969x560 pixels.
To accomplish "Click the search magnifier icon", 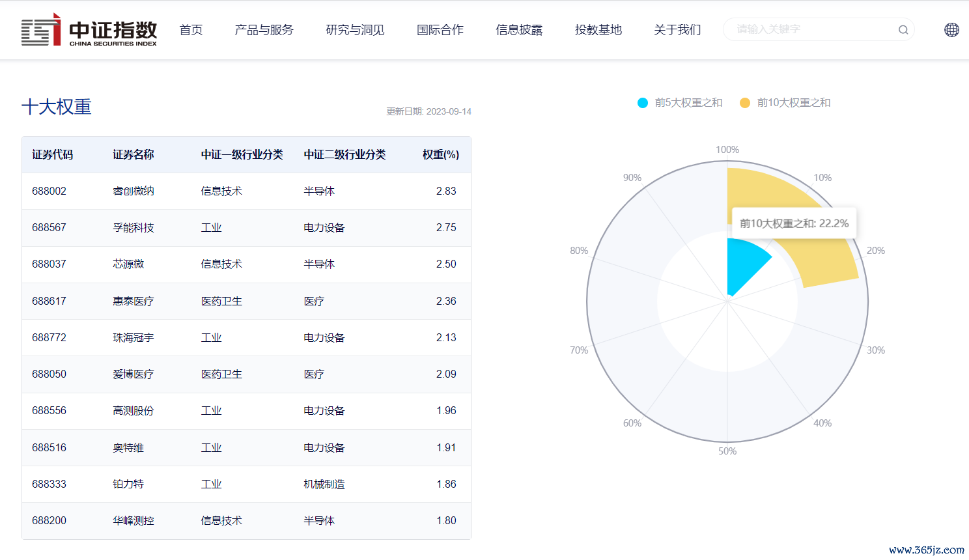I will [x=903, y=30].
